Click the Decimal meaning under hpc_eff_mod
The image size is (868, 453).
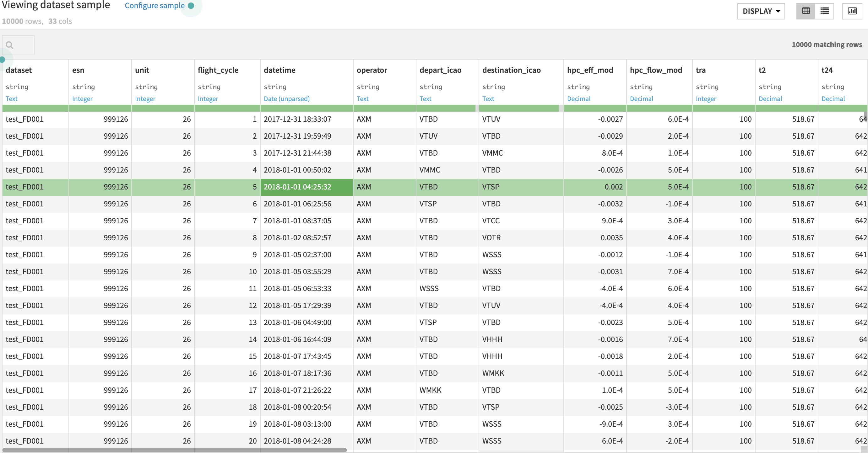(x=578, y=99)
